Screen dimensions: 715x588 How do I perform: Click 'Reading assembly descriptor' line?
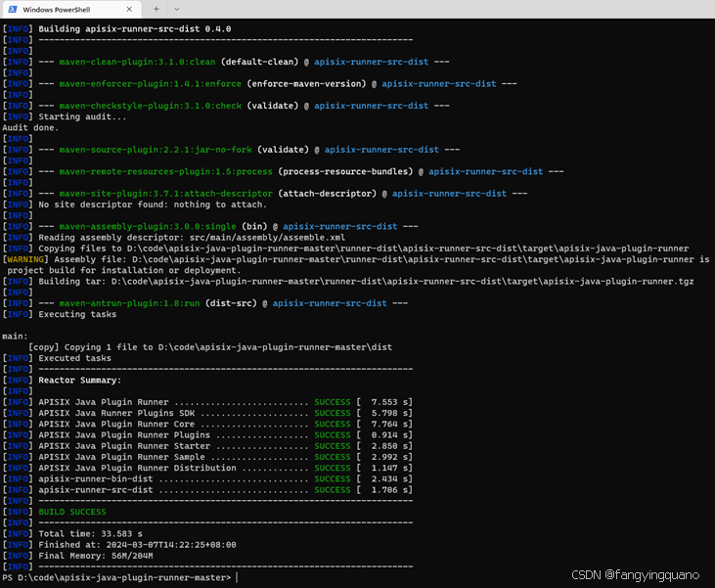pyautogui.click(x=192, y=237)
